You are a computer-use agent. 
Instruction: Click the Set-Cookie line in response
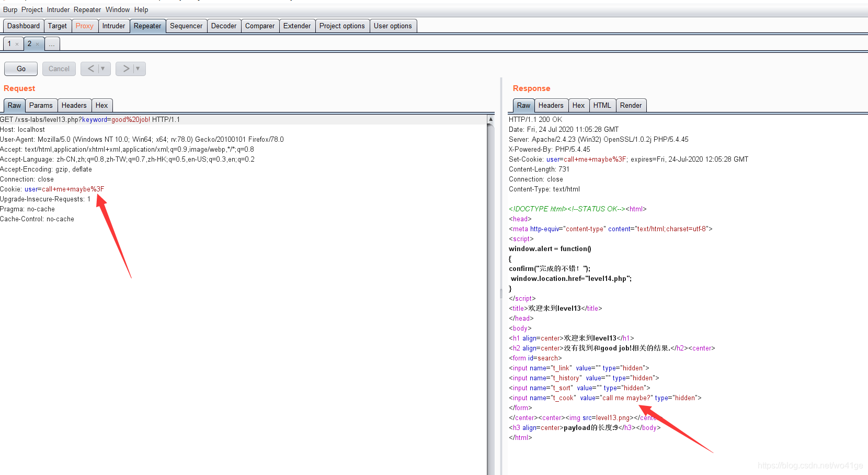[x=629, y=160]
